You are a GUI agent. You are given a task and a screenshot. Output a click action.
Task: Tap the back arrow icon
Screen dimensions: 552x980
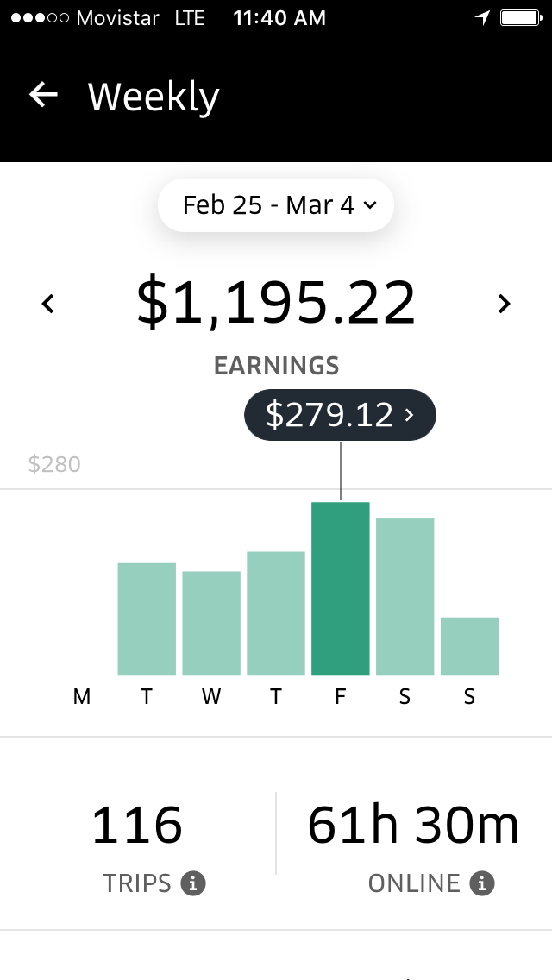43,95
